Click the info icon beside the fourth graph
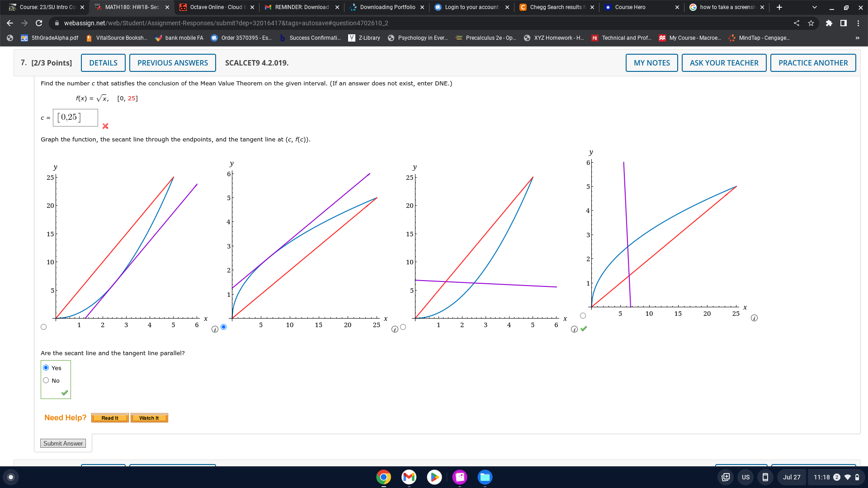 [754, 318]
